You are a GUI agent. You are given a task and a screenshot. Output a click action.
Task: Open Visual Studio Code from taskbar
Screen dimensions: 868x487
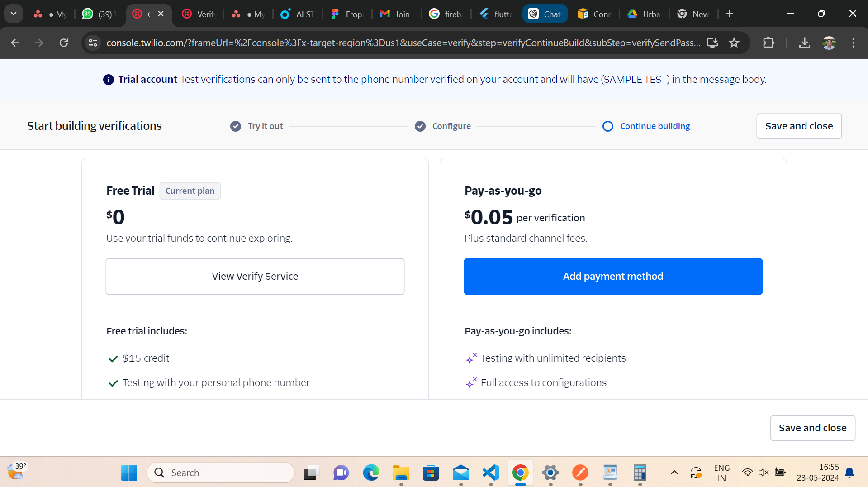click(490, 473)
